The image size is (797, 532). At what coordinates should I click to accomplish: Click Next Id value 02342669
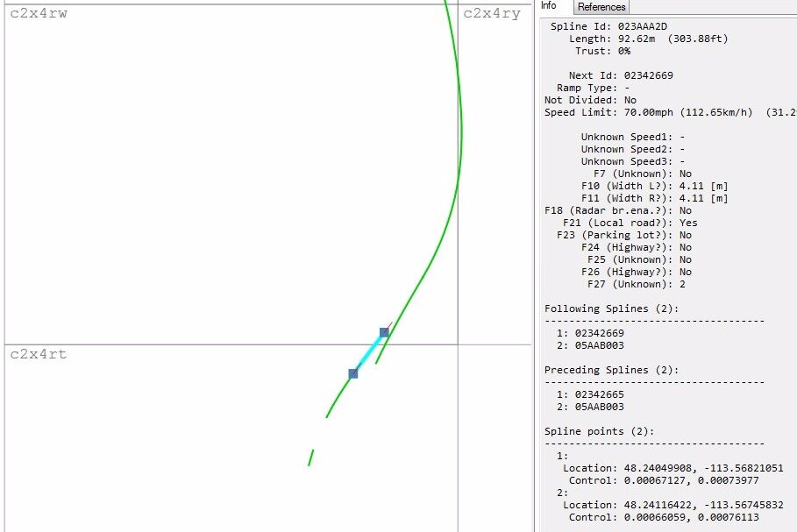tap(649, 75)
